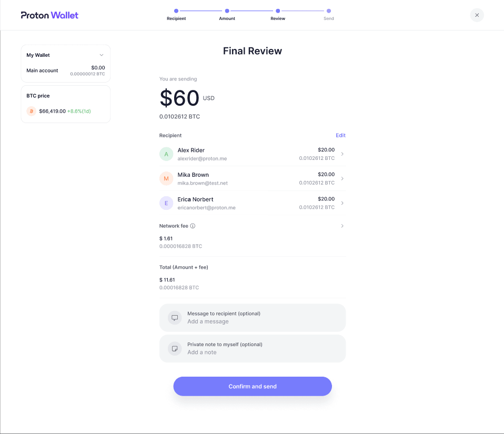Click the private note icon
This screenshot has width=504, height=434.
pyautogui.click(x=175, y=348)
